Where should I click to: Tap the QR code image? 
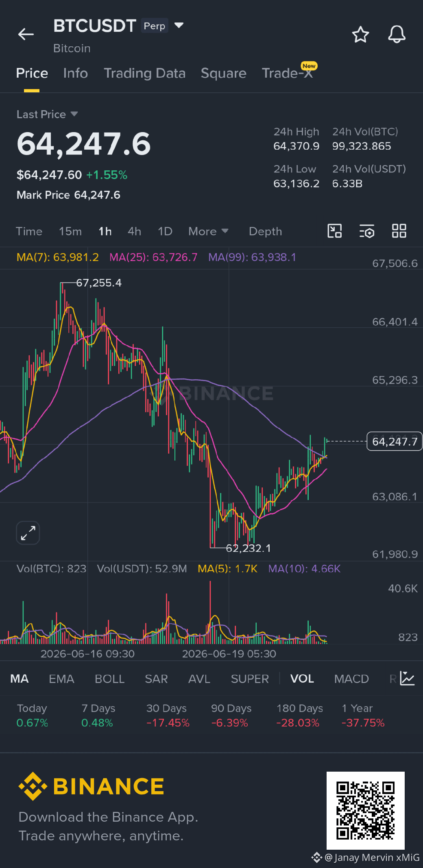pyautogui.click(x=365, y=810)
